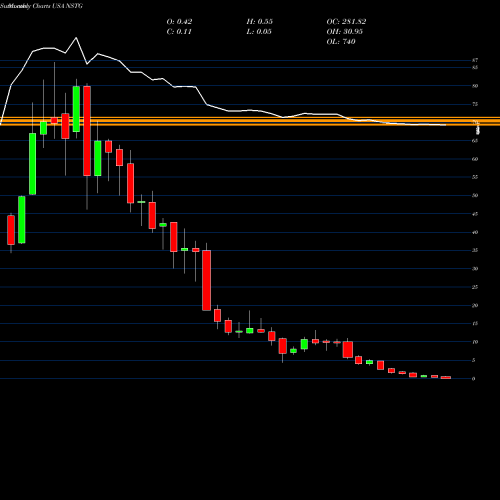The image size is (500, 500).
Task: Click the chart title ending in 'USA NSTG'
Action: 42,6
